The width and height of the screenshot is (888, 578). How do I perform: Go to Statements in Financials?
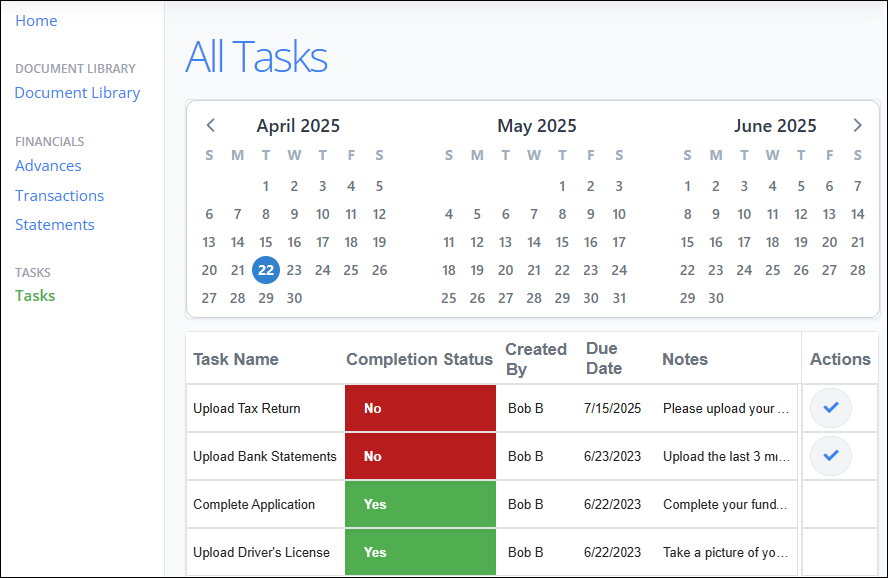(x=55, y=225)
